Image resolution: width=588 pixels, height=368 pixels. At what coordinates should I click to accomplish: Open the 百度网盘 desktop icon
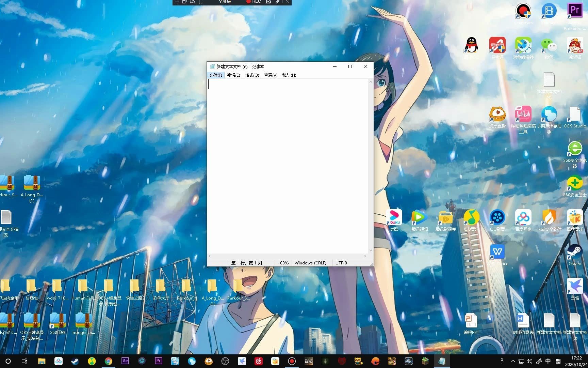click(523, 220)
